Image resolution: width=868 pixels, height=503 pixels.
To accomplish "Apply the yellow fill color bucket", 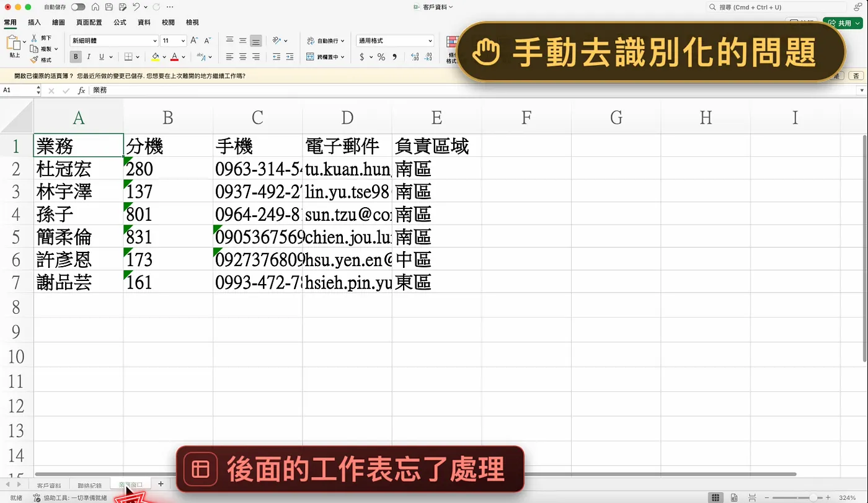I will 155,57.
